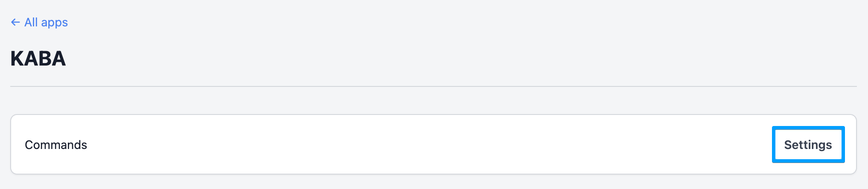Choose Settings on the Commands row

(808, 145)
